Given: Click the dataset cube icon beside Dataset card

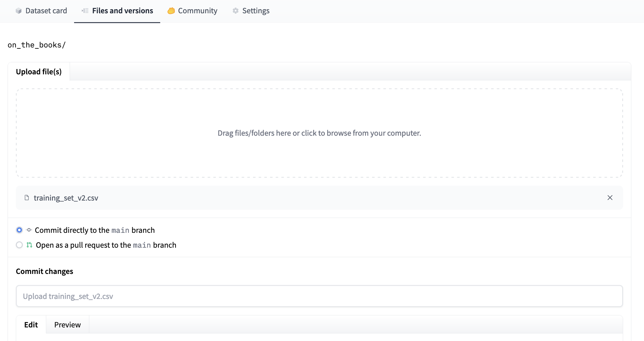Looking at the screenshot, I should (x=19, y=10).
